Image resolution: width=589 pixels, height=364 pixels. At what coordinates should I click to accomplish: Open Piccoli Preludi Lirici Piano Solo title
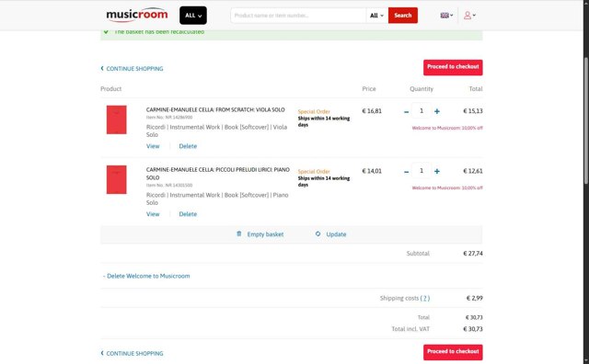coord(218,174)
